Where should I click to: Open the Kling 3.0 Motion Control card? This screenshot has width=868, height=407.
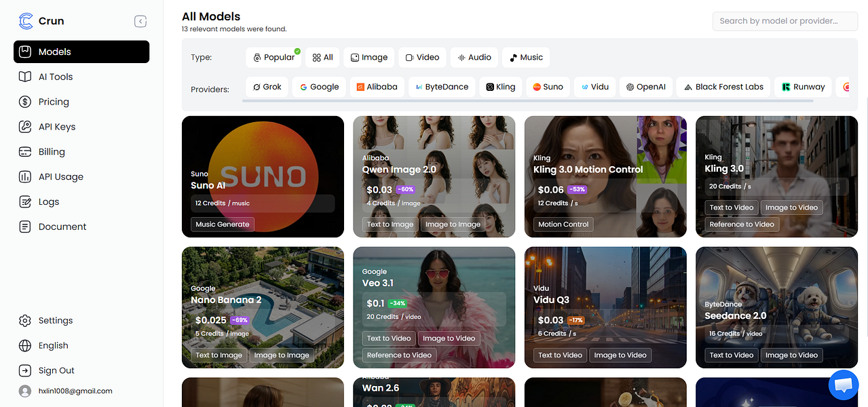tap(605, 176)
